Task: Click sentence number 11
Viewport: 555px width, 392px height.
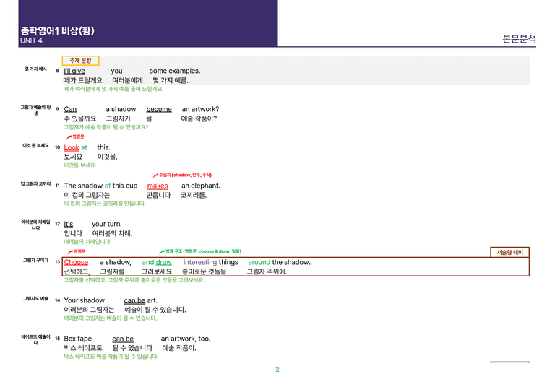Action: (57, 186)
